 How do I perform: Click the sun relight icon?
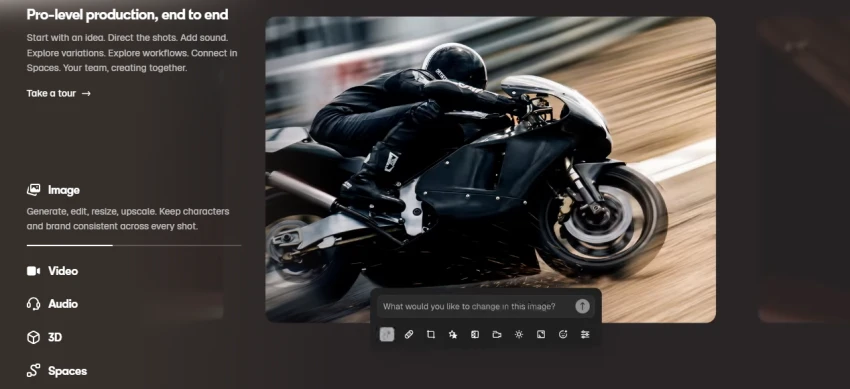(x=519, y=335)
